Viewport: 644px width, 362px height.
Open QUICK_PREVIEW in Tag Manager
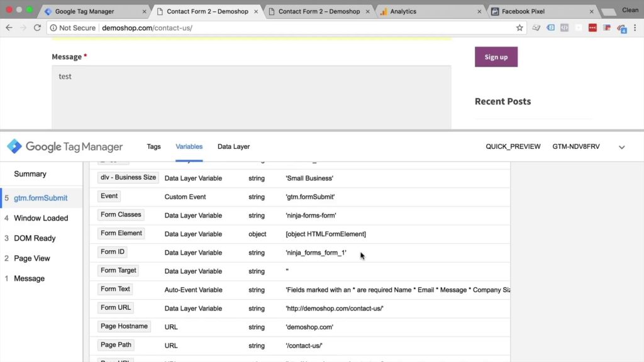point(513,146)
